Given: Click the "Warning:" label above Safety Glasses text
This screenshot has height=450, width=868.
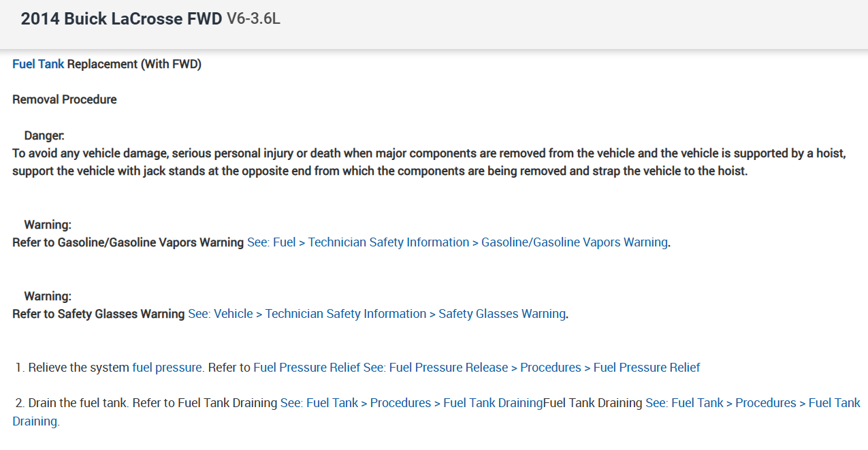Looking at the screenshot, I should tap(48, 296).
